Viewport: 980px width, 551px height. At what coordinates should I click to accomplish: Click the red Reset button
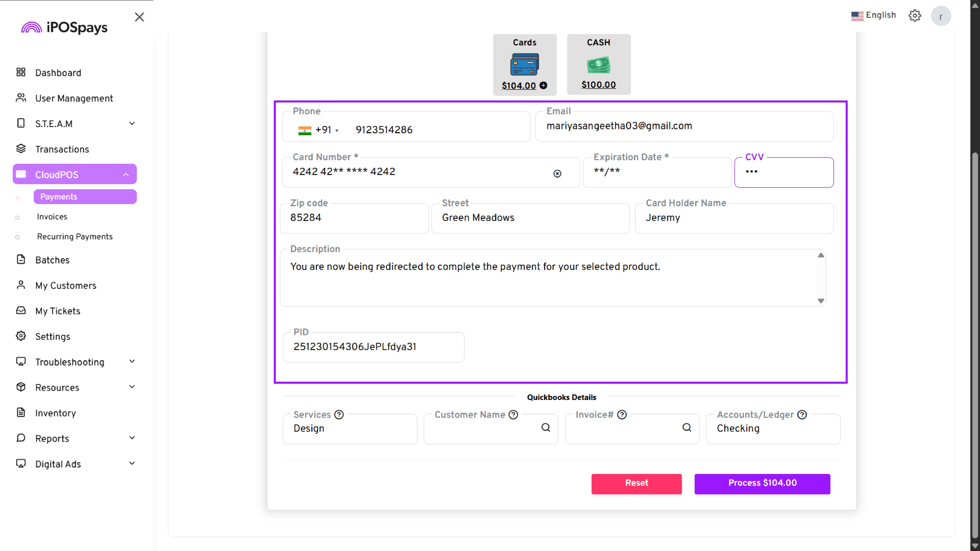click(636, 483)
